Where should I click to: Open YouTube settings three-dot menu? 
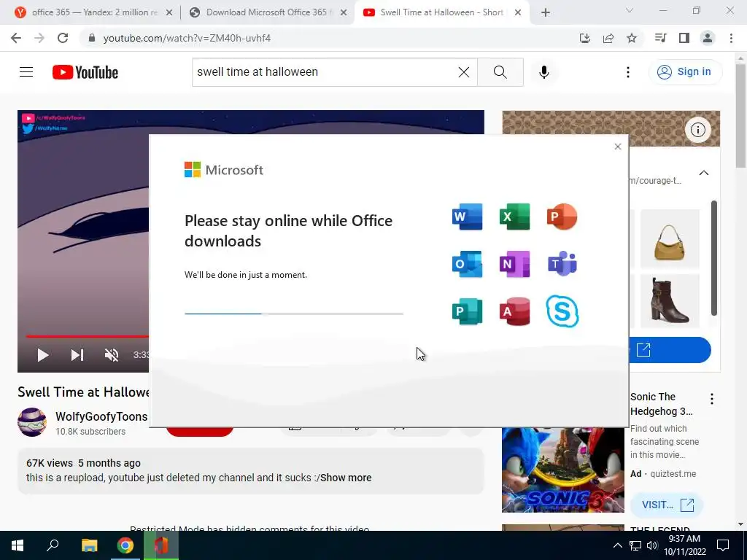(628, 72)
